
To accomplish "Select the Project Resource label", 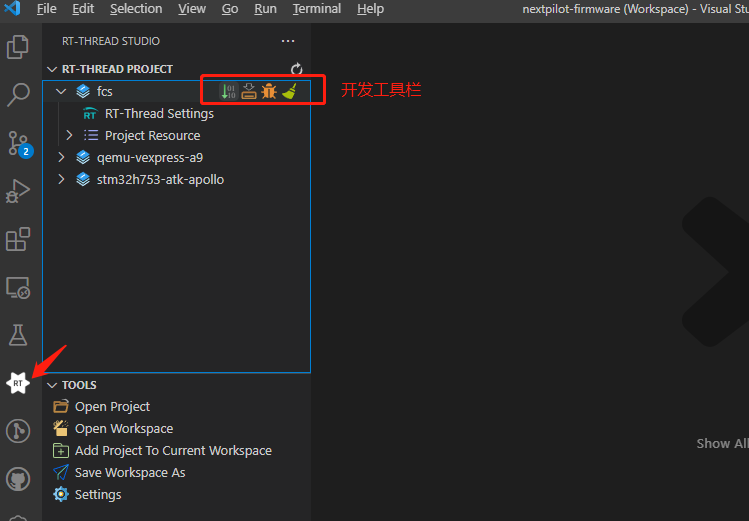I will point(152,136).
